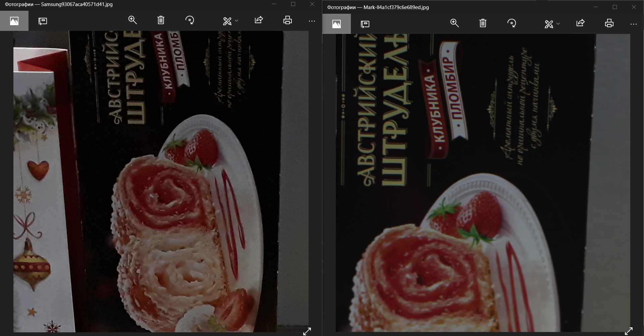Print the Mark-II photo
This screenshot has width=644, height=336.
point(609,23)
